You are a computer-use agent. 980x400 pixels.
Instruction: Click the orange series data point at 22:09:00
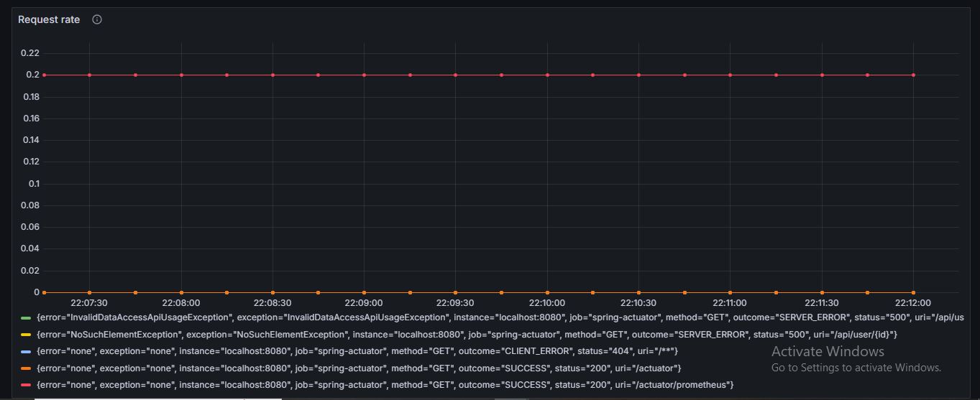pyautogui.click(x=364, y=292)
